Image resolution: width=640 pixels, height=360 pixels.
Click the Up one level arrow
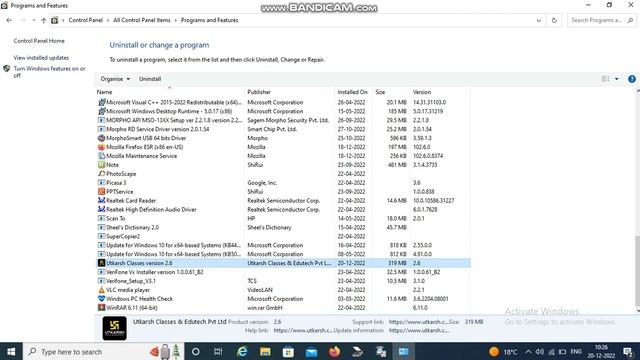(43, 20)
